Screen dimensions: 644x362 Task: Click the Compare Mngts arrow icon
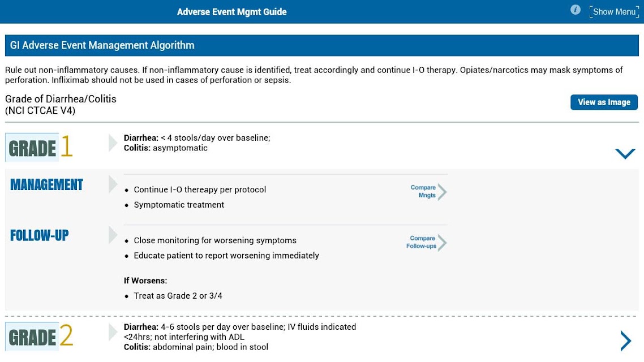pos(442,192)
